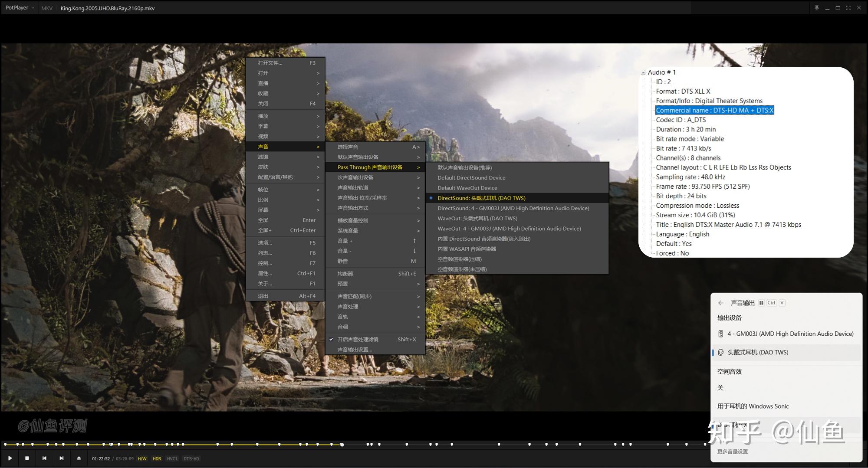Click the 03:20:09 total duration display

click(x=125, y=458)
